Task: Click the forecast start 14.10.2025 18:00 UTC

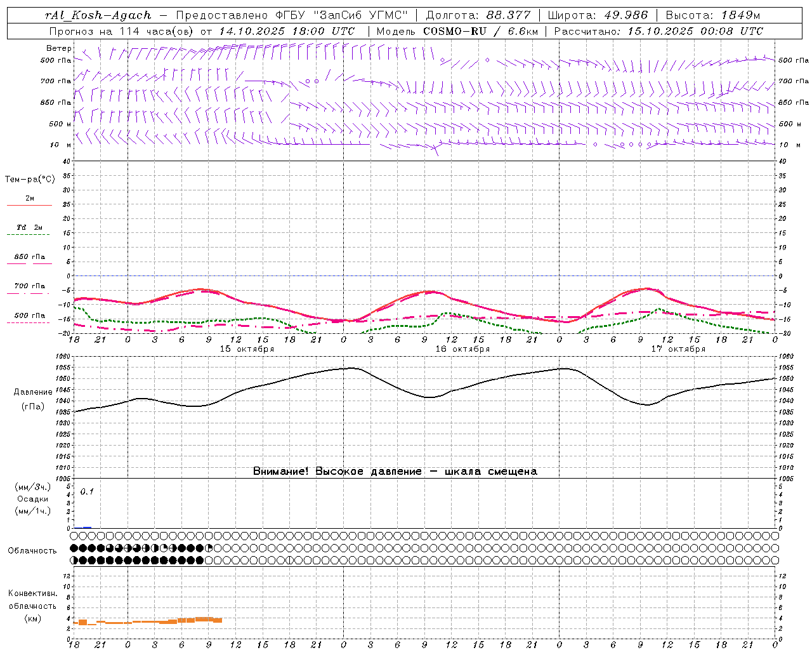Action: (287, 31)
